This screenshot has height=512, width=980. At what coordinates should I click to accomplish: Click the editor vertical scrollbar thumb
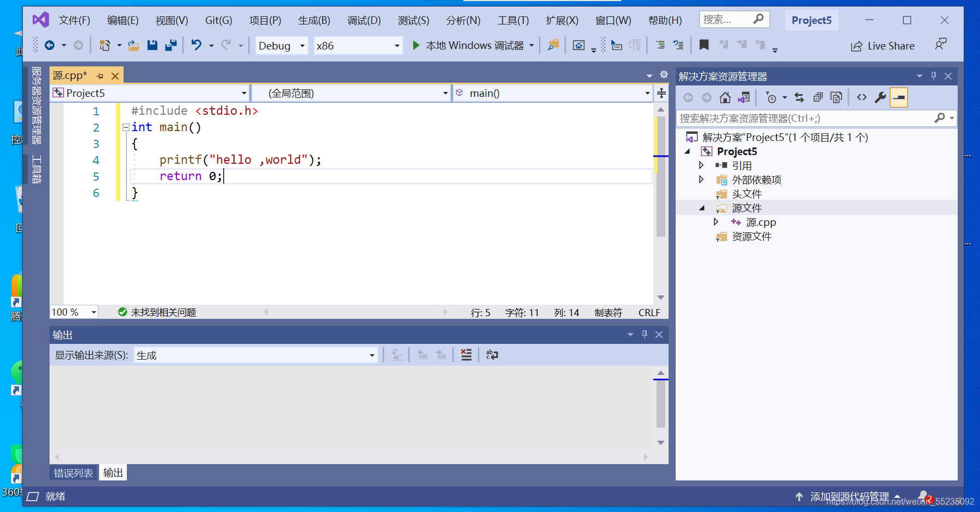pyautogui.click(x=661, y=177)
